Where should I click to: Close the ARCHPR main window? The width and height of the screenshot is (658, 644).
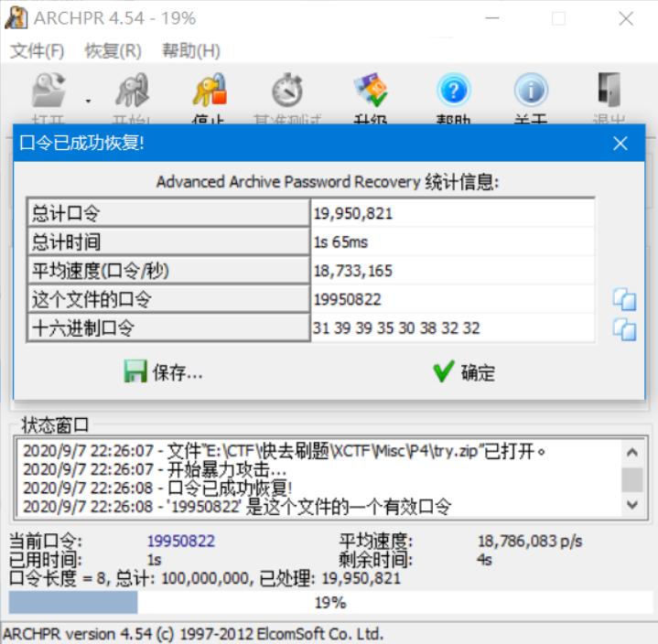(626, 18)
